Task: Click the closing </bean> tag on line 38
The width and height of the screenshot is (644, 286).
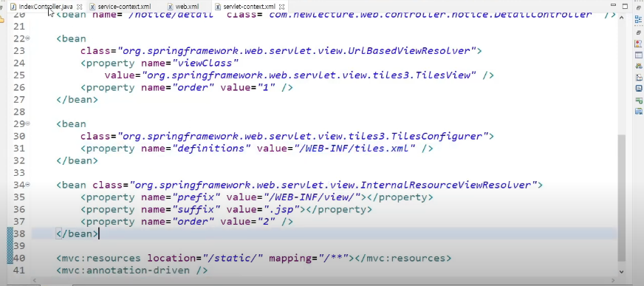Action: [x=78, y=234]
